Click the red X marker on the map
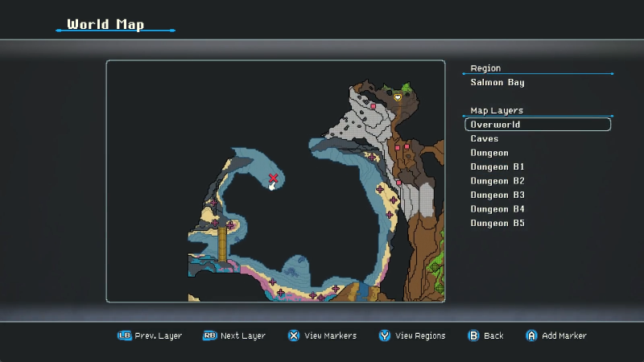The image size is (644, 362). [273, 178]
